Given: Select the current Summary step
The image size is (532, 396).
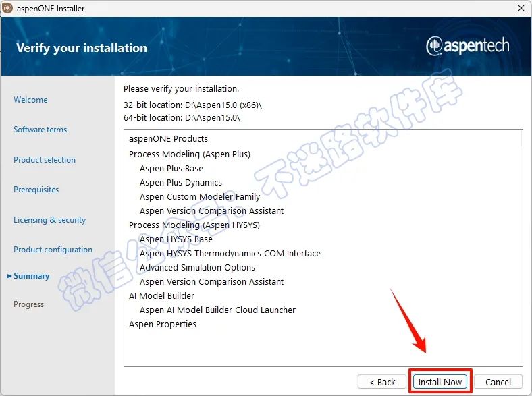Looking at the screenshot, I should pos(31,276).
